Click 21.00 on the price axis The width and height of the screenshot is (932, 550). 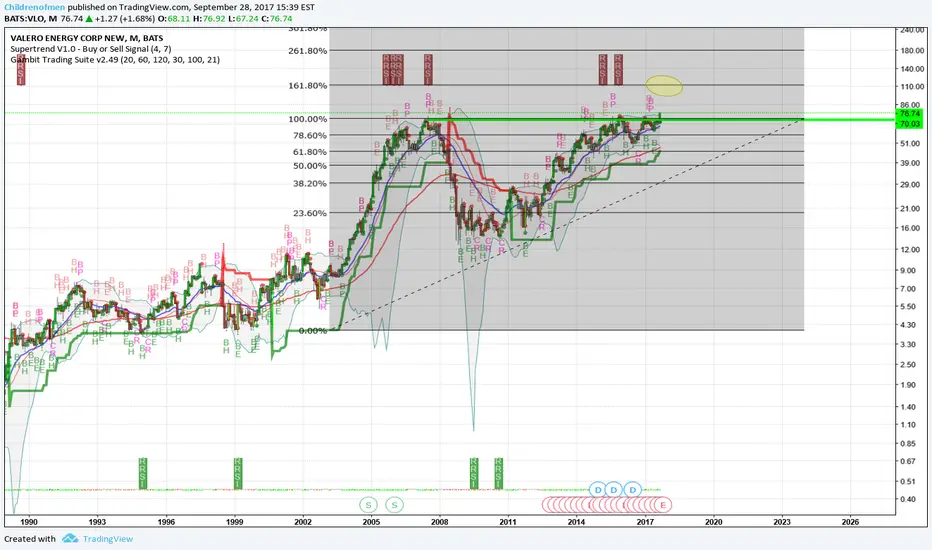[x=910, y=209]
